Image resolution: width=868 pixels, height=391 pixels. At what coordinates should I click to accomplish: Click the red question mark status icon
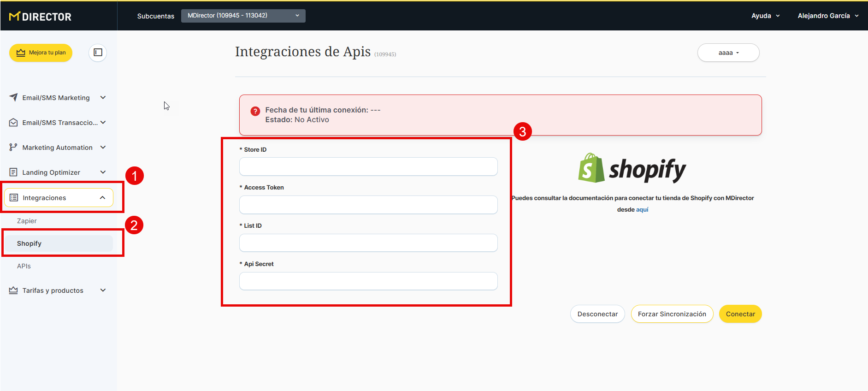coord(255,111)
